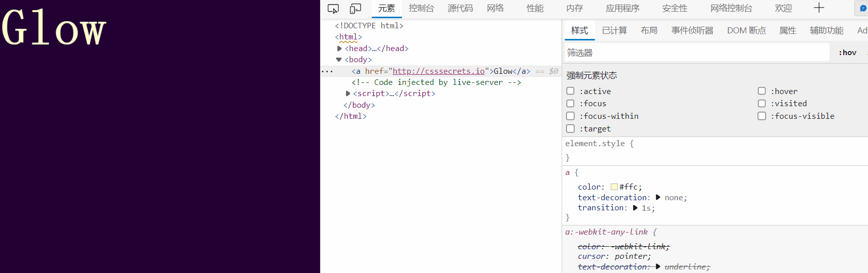Open the 辅助功能 tab
Screen dimensions: 868x273
[x=826, y=30]
